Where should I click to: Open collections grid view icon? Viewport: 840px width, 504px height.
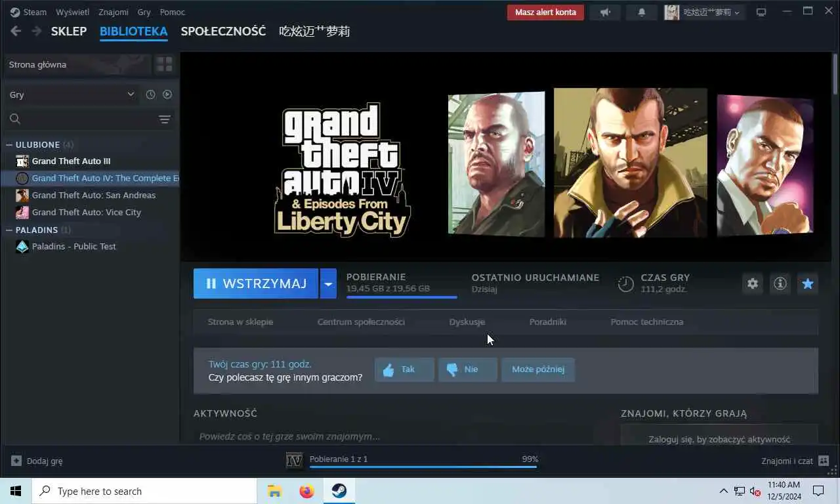(x=164, y=64)
